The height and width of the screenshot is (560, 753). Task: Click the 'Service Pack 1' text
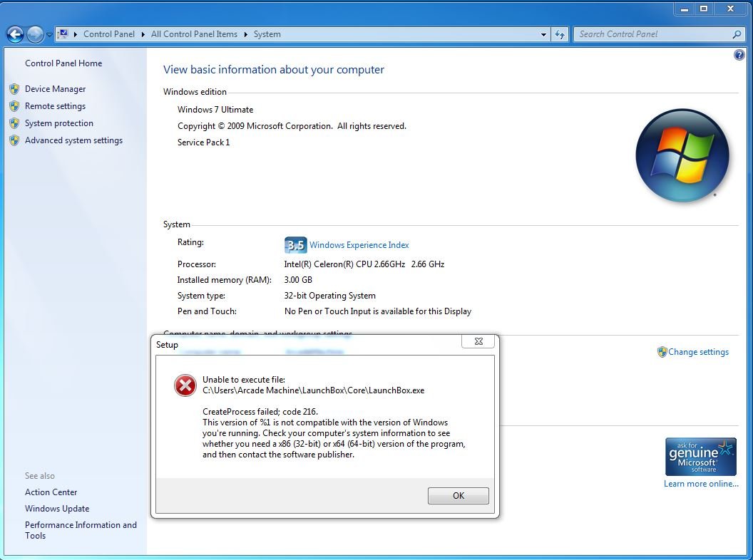pos(204,142)
